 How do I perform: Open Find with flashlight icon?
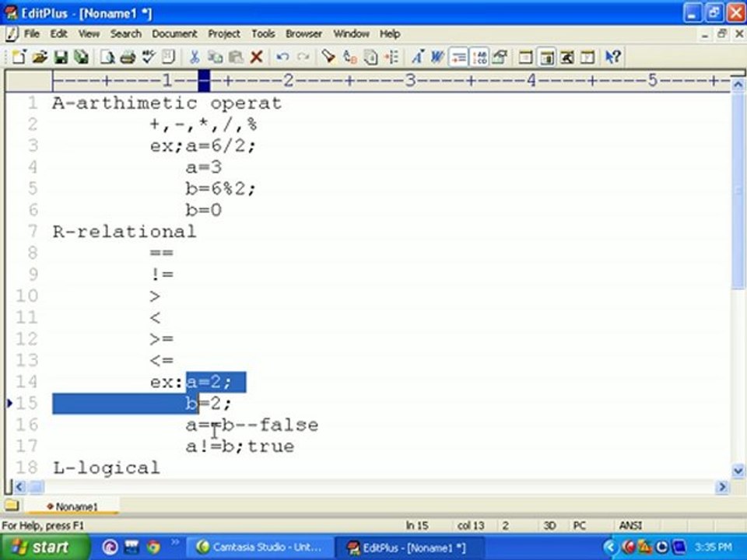(x=328, y=57)
